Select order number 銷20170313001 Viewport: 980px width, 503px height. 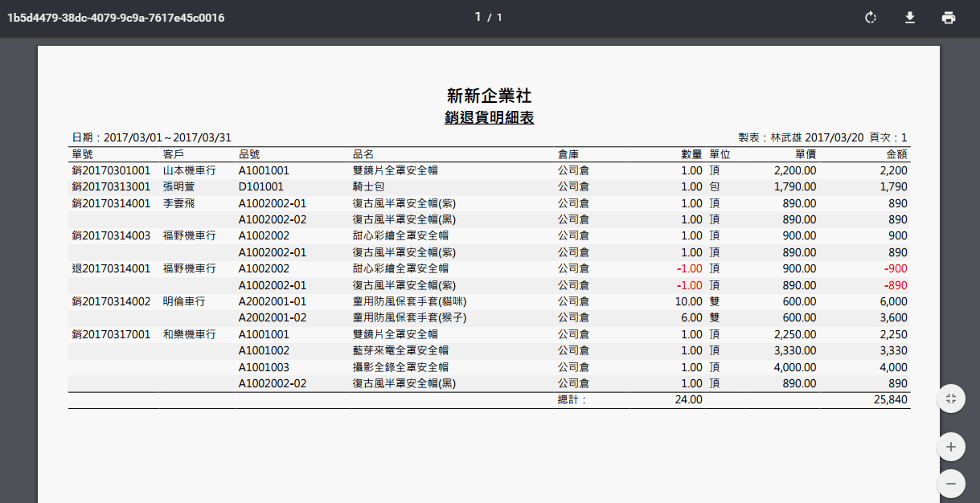(x=111, y=187)
